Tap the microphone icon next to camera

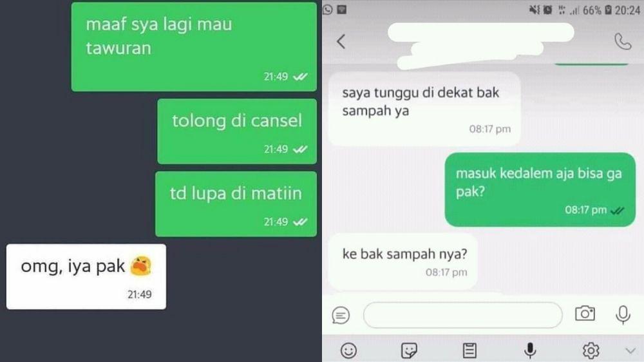click(x=623, y=315)
